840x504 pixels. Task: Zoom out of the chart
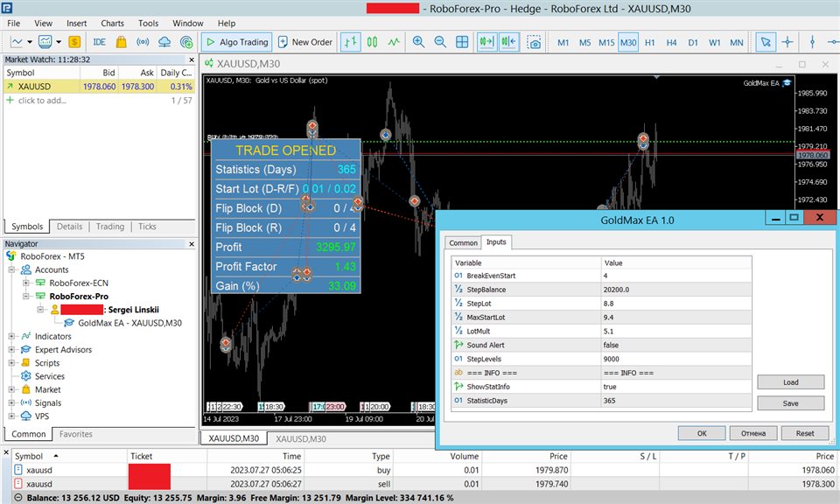[x=440, y=42]
